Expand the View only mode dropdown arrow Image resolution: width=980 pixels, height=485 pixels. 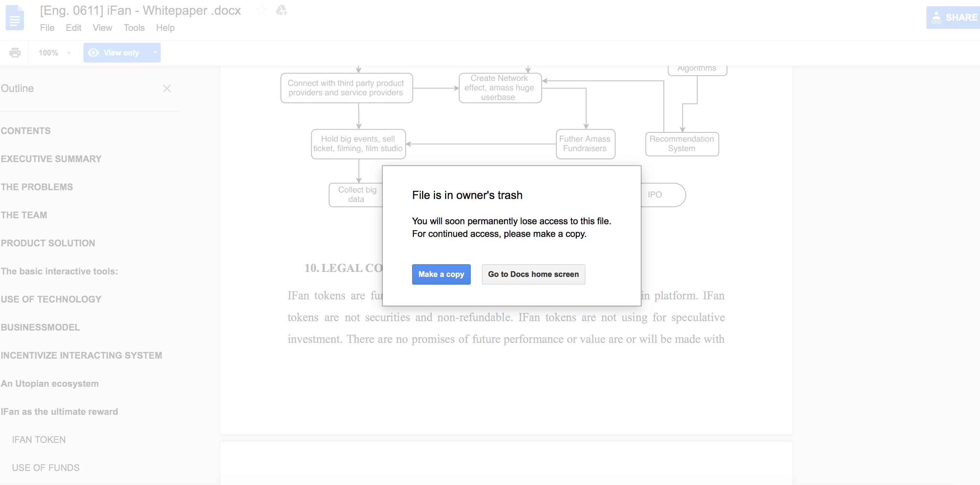[155, 53]
